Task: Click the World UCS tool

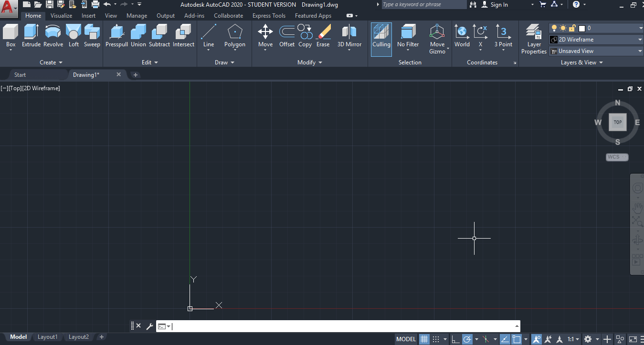Action: tap(462, 36)
